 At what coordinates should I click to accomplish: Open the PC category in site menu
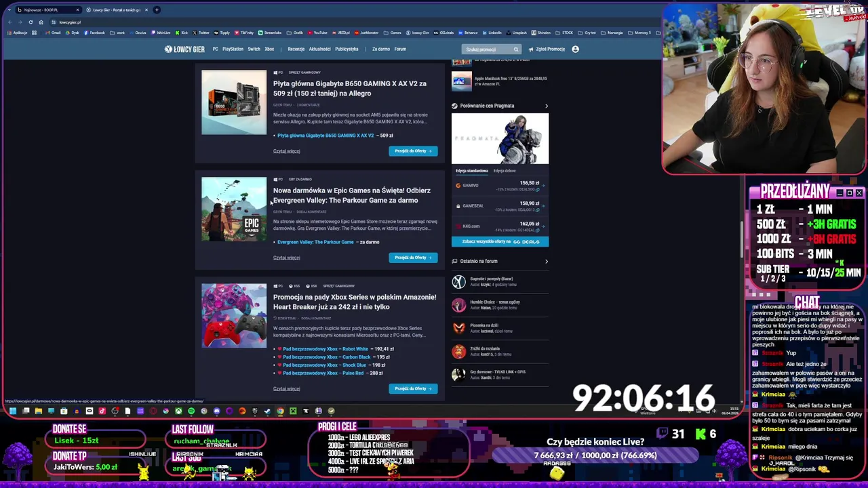click(x=215, y=49)
